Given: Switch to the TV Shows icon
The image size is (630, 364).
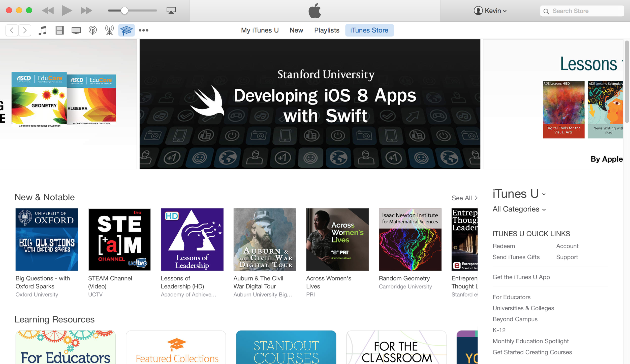Looking at the screenshot, I should click(76, 30).
